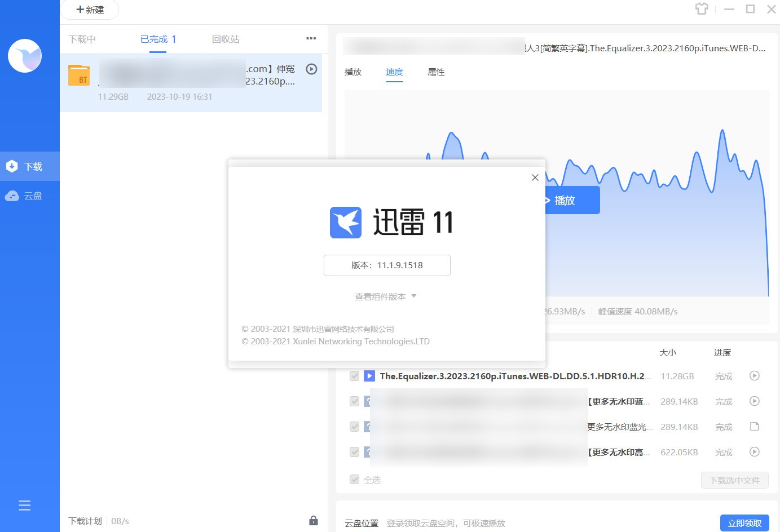
Task: Click the 下载 sidebar icon
Action: point(12,166)
